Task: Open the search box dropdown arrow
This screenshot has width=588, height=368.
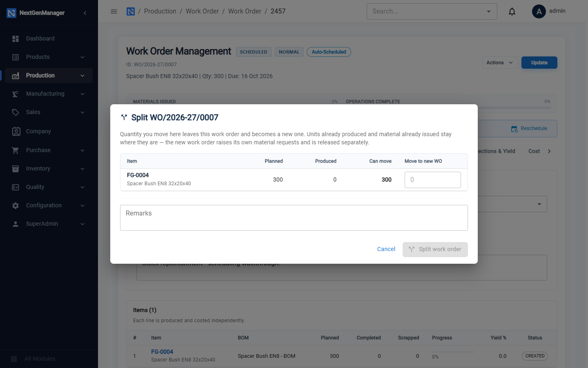Action: coord(489,11)
